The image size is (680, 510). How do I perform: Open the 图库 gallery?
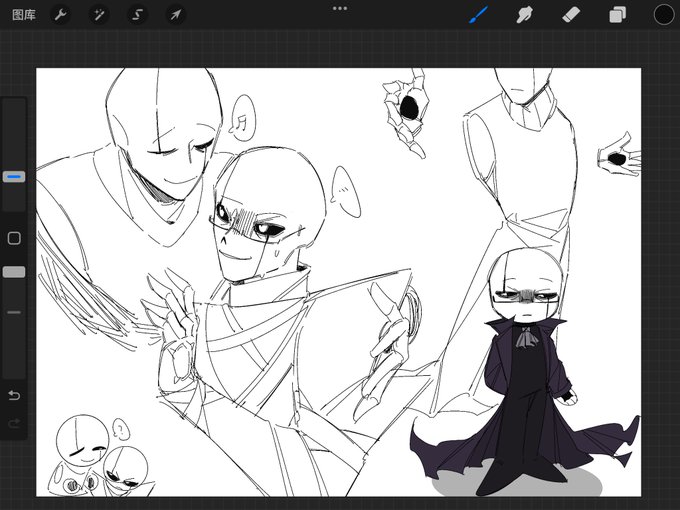pyautogui.click(x=23, y=15)
